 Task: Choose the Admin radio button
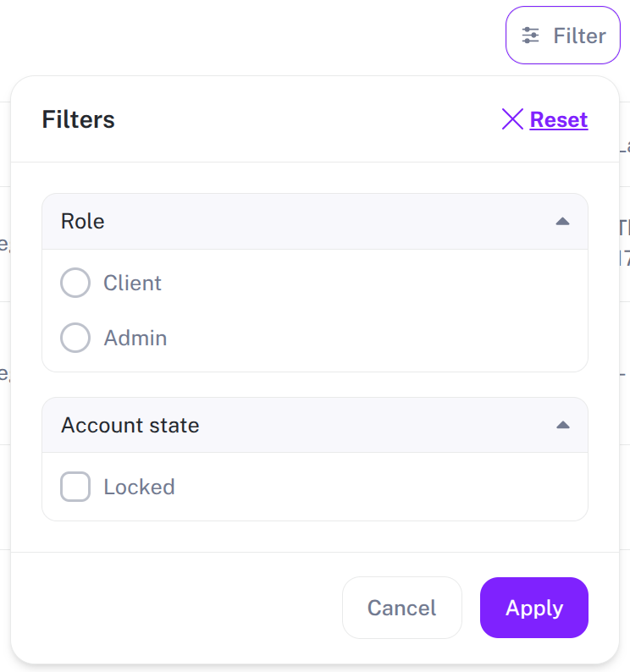75,338
